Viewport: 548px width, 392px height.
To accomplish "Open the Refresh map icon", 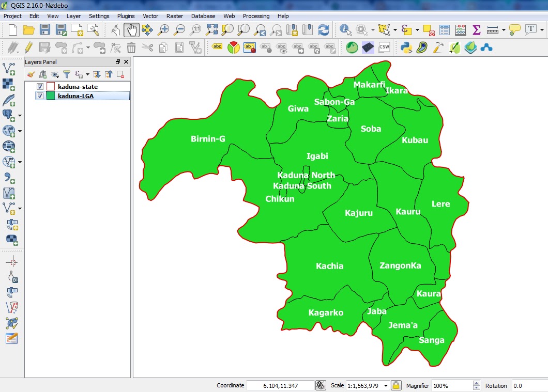I will [324, 30].
